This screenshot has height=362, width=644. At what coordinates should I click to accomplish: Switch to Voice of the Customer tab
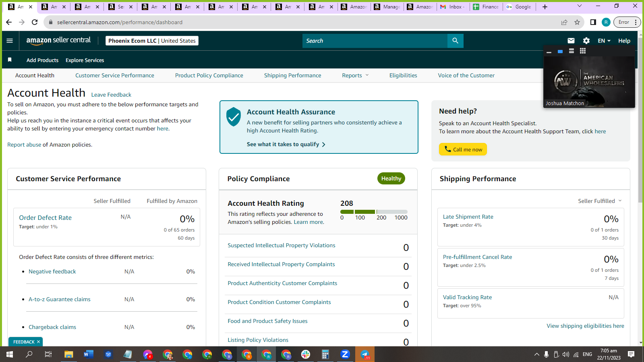click(x=466, y=75)
